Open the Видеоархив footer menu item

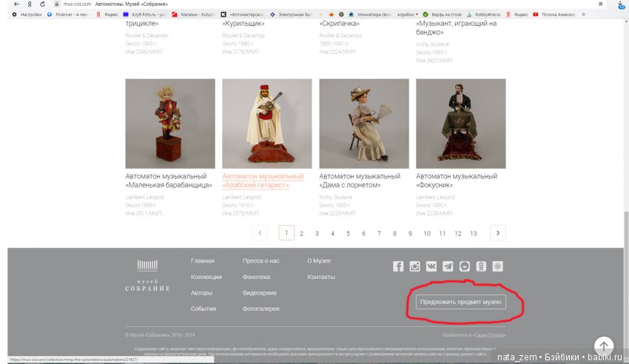tap(260, 293)
